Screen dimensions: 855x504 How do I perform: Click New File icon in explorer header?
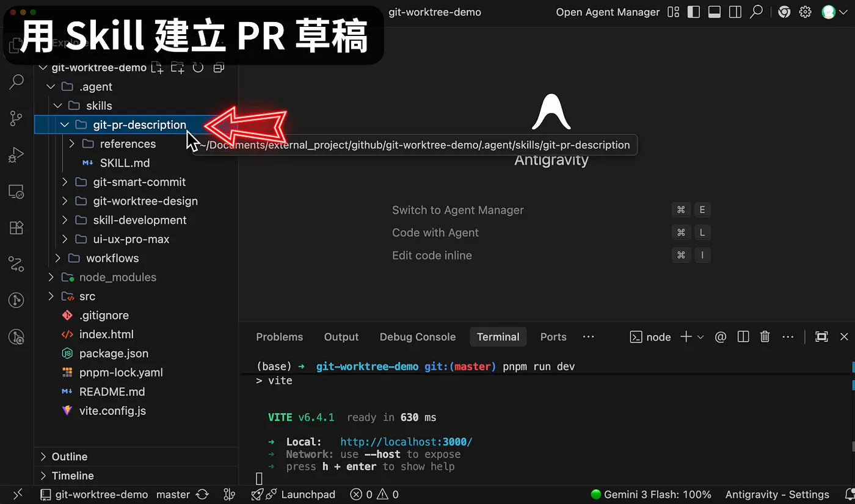point(157,68)
